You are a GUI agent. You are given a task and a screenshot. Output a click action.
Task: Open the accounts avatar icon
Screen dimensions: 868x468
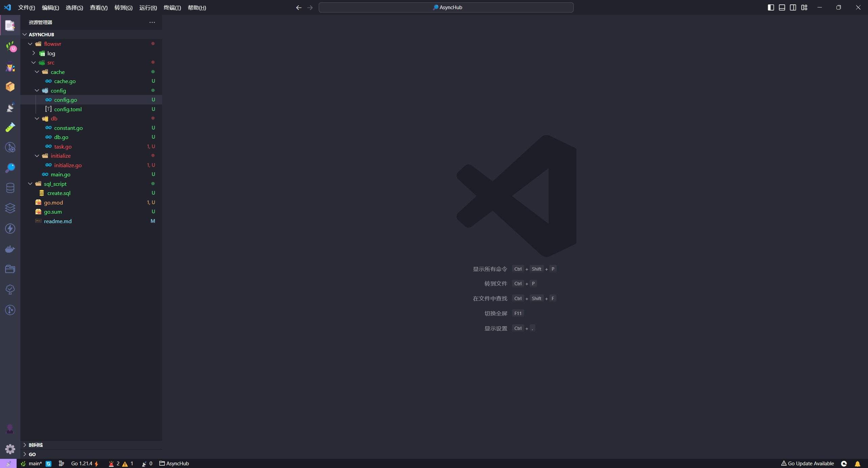click(x=10, y=429)
